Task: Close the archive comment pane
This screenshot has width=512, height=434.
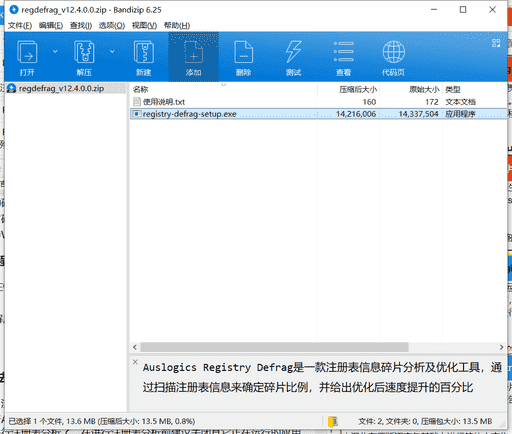Action: point(135,362)
